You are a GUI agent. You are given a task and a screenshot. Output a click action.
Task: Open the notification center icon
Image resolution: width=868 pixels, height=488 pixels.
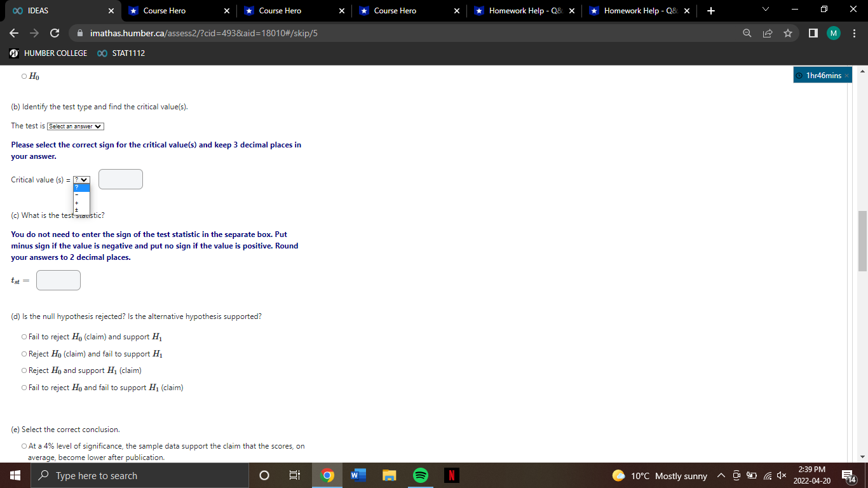(x=850, y=476)
